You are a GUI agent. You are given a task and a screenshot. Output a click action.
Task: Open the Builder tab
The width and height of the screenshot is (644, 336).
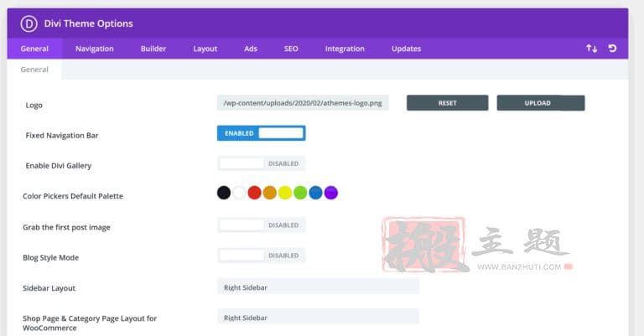click(x=153, y=49)
